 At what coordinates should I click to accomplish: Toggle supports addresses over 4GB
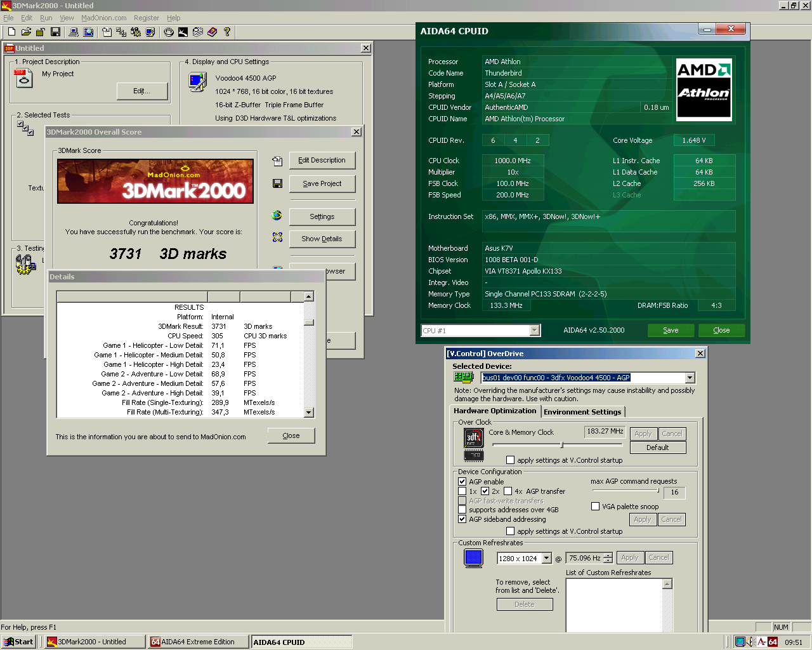pyautogui.click(x=462, y=510)
